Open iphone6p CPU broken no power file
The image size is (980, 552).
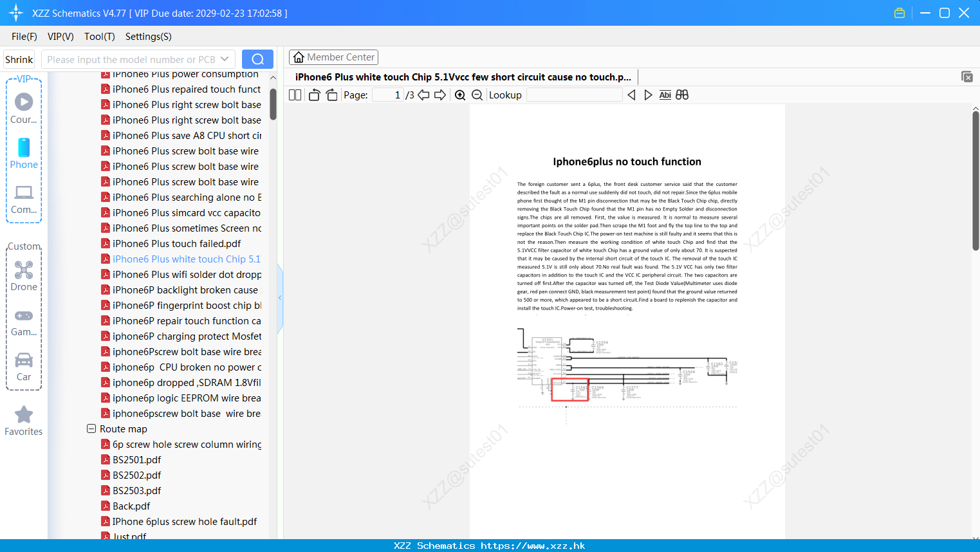(x=181, y=367)
